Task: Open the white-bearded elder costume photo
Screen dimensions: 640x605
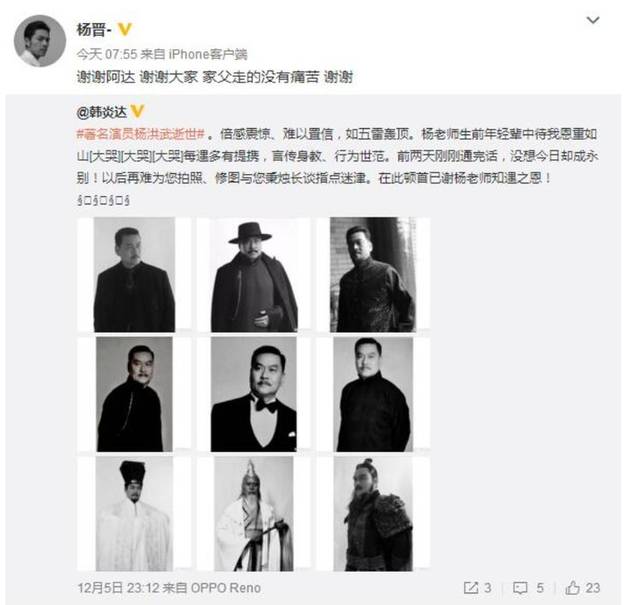Action: [x=253, y=514]
